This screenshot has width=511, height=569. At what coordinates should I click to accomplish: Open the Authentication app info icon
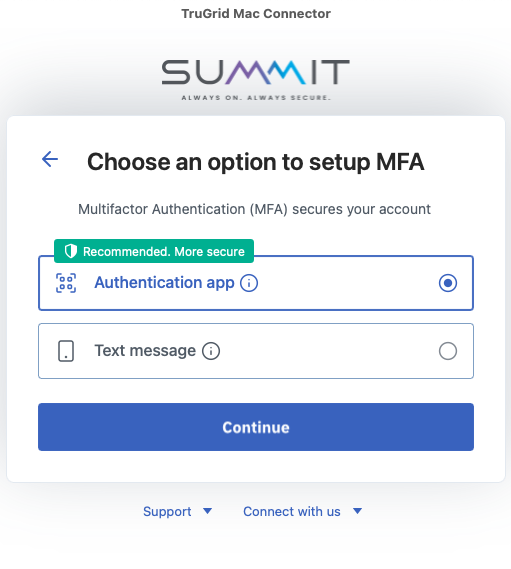click(249, 283)
